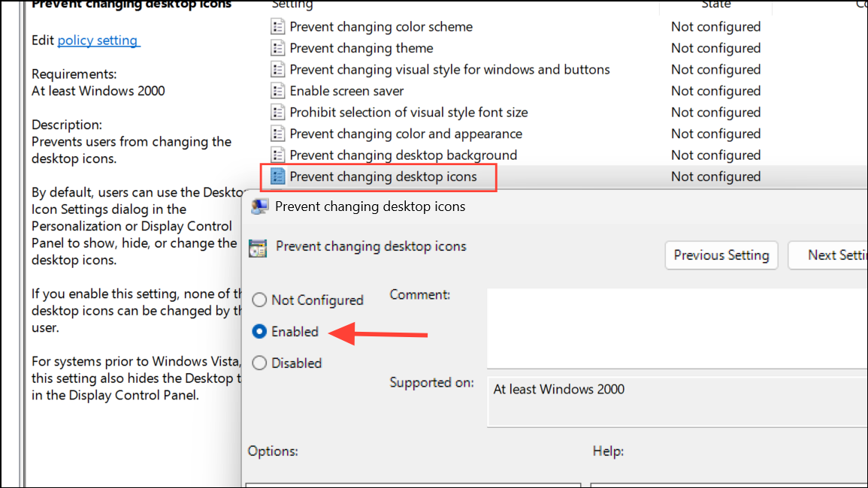Click the highlighted Prevent changing desktop icons policy icon
The image size is (868, 488).
tap(277, 176)
